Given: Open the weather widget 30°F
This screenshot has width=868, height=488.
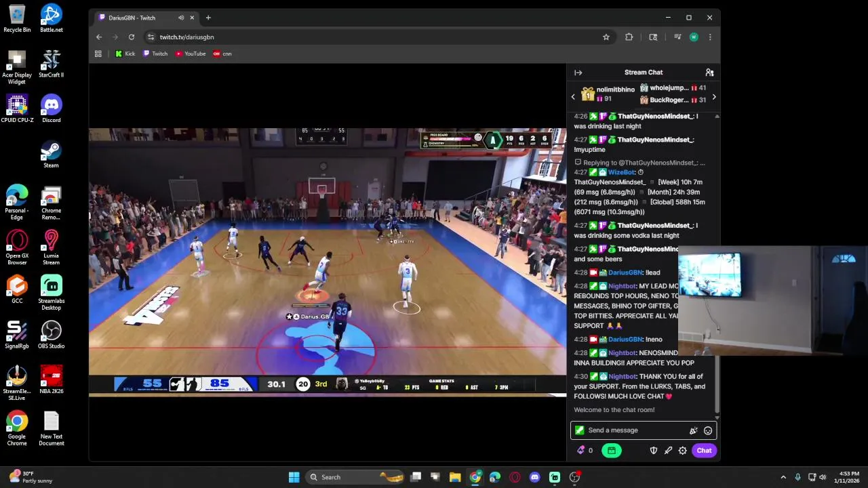Looking at the screenshot, I should pos(31,477).
